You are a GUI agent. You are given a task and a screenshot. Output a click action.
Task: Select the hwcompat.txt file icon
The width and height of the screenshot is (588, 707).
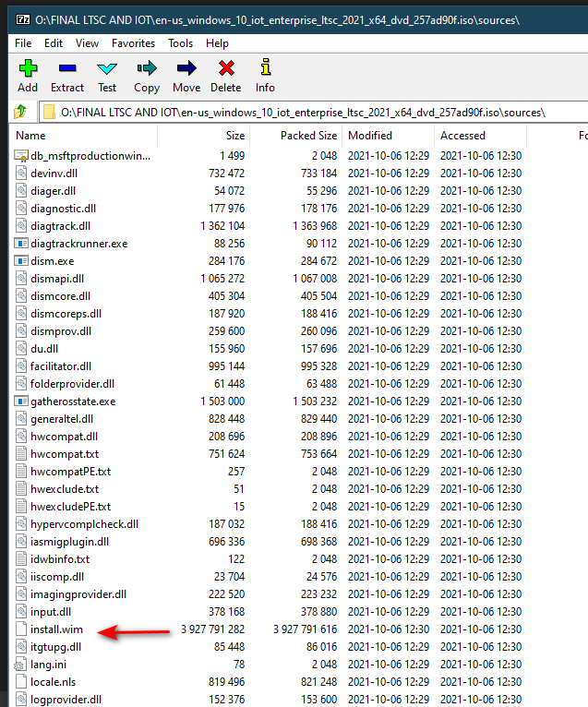[21, 454]
